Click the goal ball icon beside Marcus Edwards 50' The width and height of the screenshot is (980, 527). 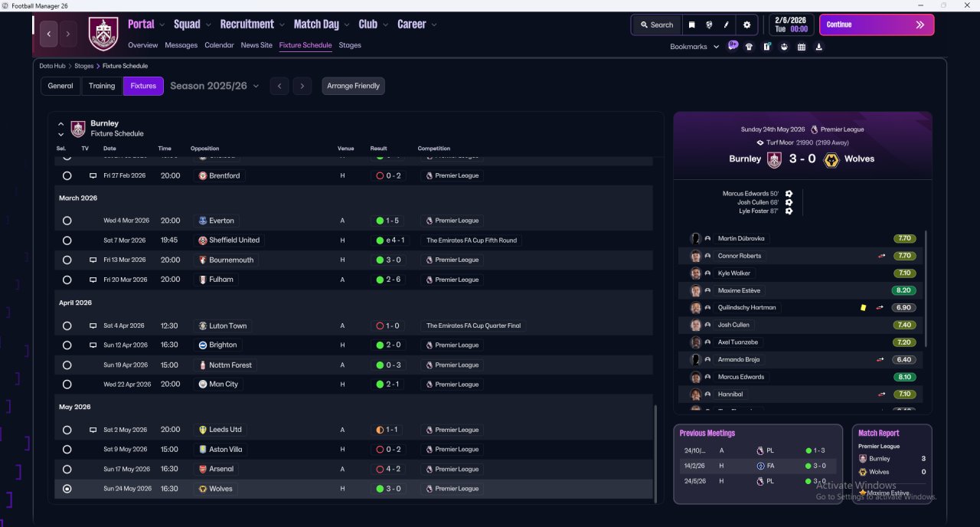789,194
